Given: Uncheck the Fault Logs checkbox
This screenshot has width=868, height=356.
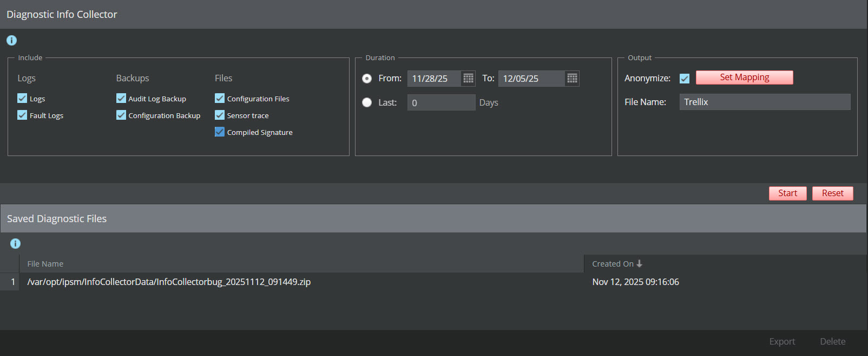Looking at the screenshot, I should (22, 115).
